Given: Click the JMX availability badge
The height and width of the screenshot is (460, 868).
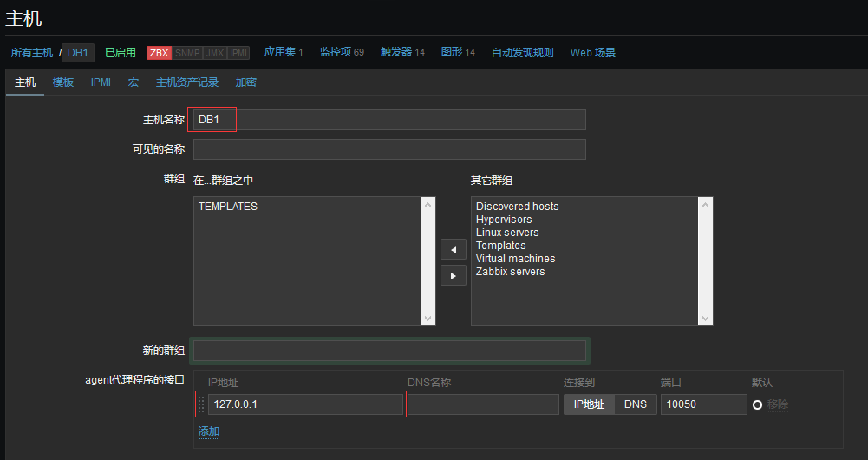Looking at the screenshot, I should [214, 53].
